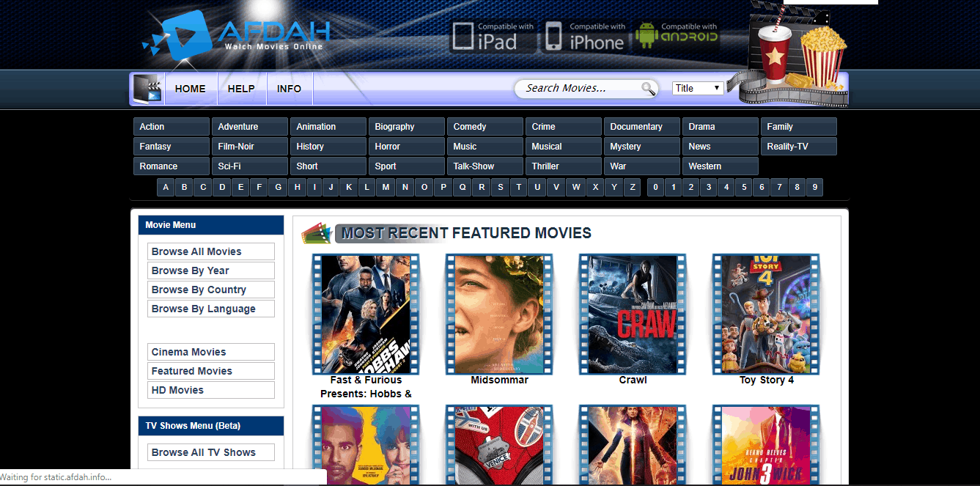Choose the Film-Noir genre
Image resolution: width=980 pixels, height=486 pixels.
[x=250, y=147]
